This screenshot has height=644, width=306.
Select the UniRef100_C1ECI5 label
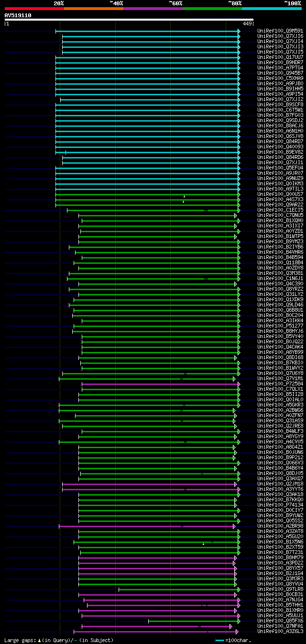[x=280, y=210]
